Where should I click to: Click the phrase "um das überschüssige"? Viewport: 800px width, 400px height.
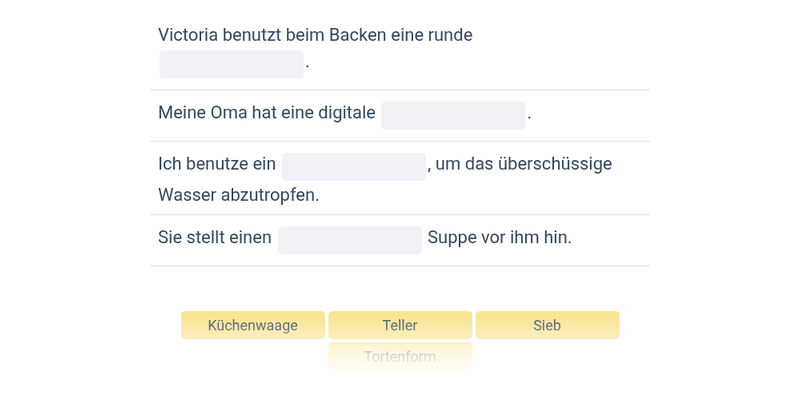[x=524, y=164]
